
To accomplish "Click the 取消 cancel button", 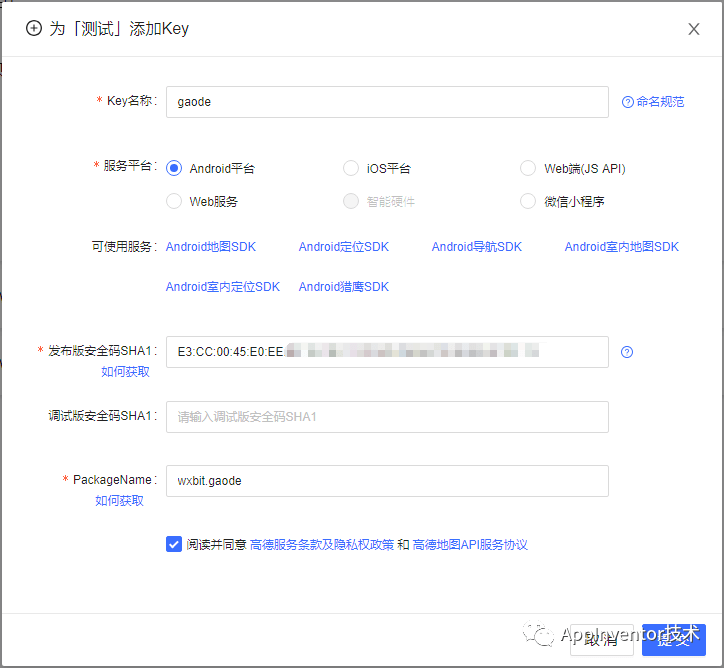I will pos(602,640).
